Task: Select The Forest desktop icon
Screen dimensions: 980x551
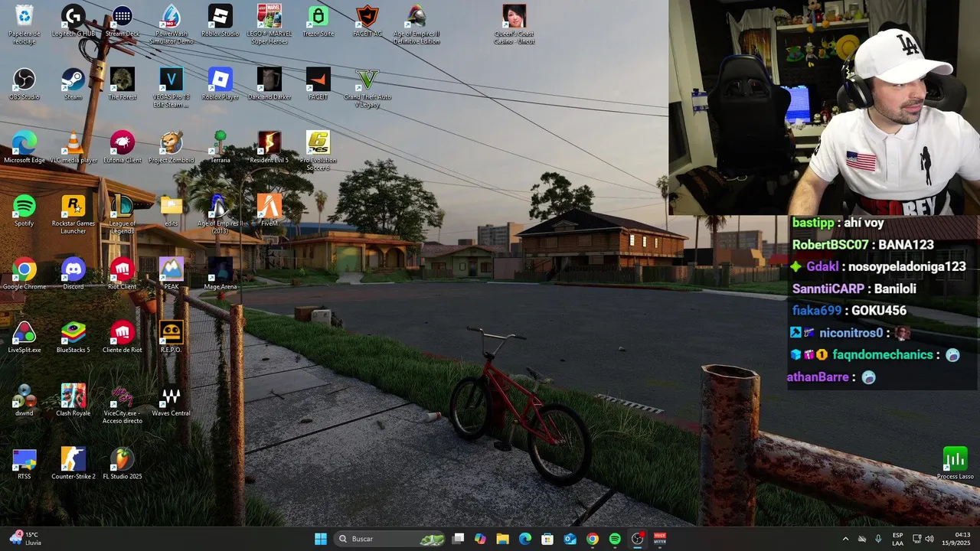Action: tap(122, 84)
